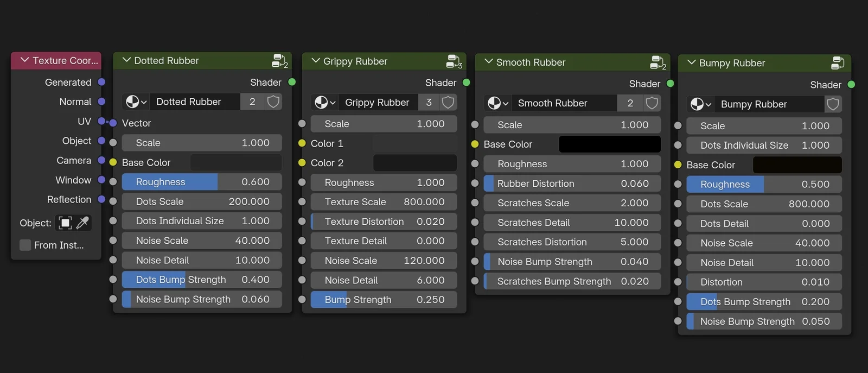
Task: Click Grippy Rubber Texture Scale field 800.000
Action: (x=384, y=202)
